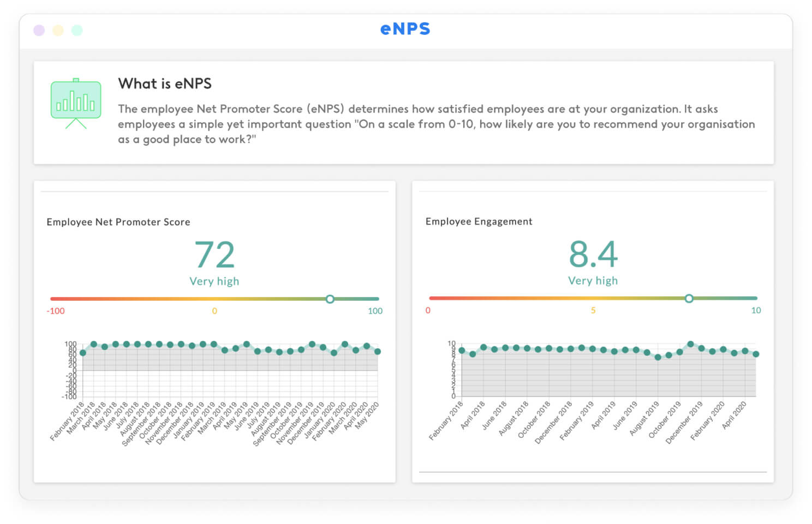The image size is (812, 524).
Task: Click the purple window dot in the title bar
Action: 39,30
